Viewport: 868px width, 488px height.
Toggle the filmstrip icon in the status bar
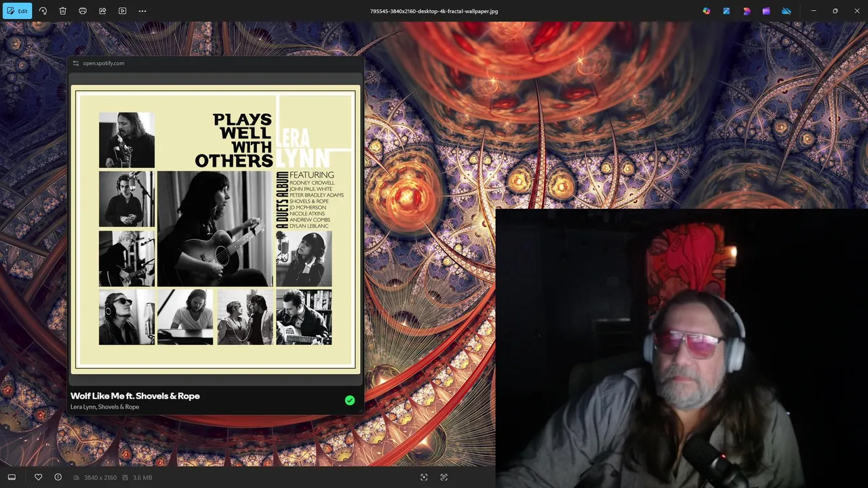12,477
